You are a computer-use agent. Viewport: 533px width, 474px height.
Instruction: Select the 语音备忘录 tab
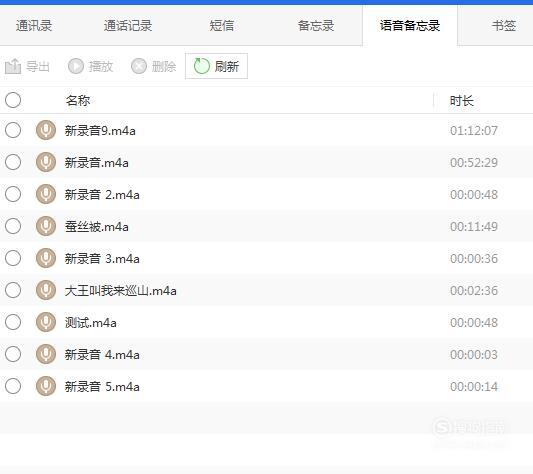pos(410,26)
